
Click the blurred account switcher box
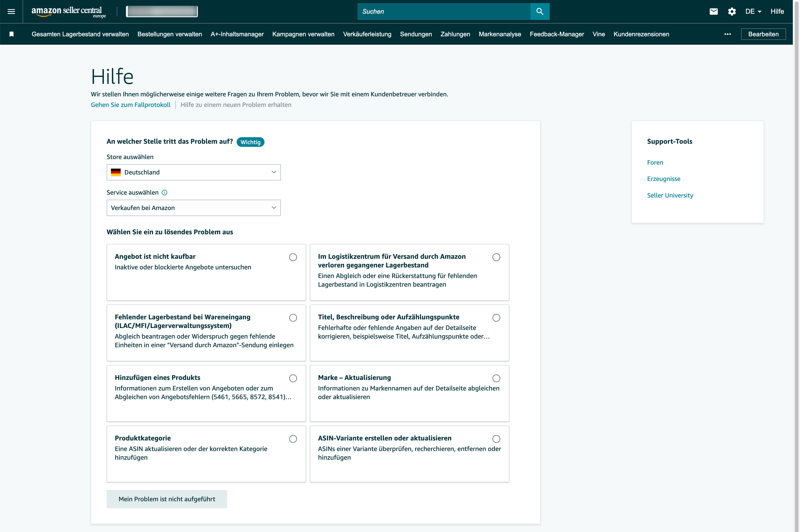(162, 12)
